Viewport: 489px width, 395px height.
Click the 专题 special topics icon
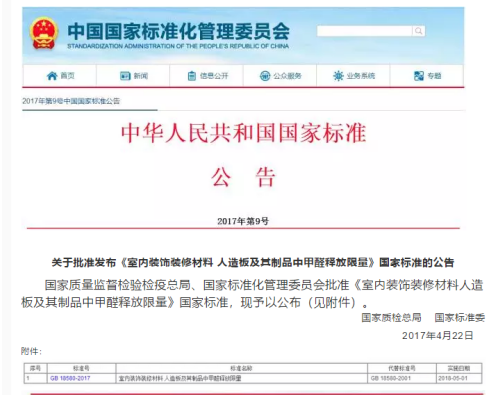(418, 76)
